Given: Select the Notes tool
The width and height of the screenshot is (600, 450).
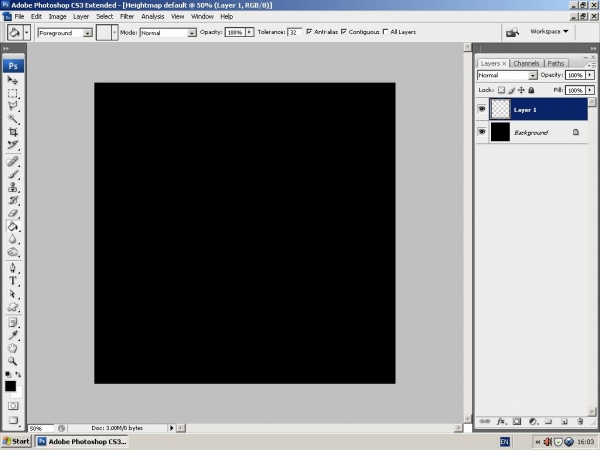Looking at the screenshot, I should point(13,323).
